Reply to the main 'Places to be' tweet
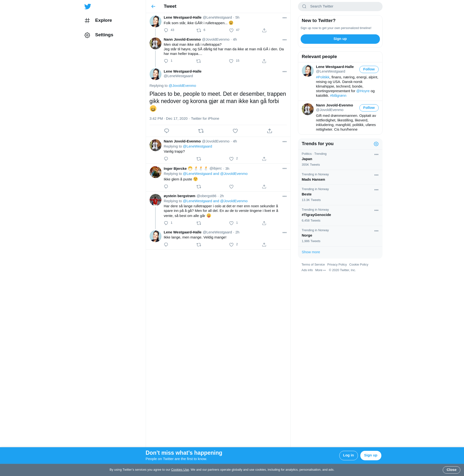Screen dimensions: 464x476 167,131
